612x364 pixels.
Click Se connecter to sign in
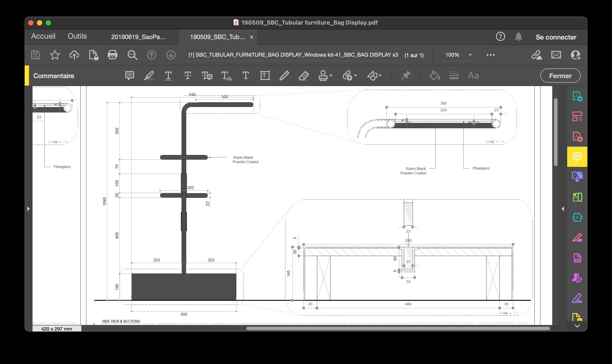click(x=556, y=37)
